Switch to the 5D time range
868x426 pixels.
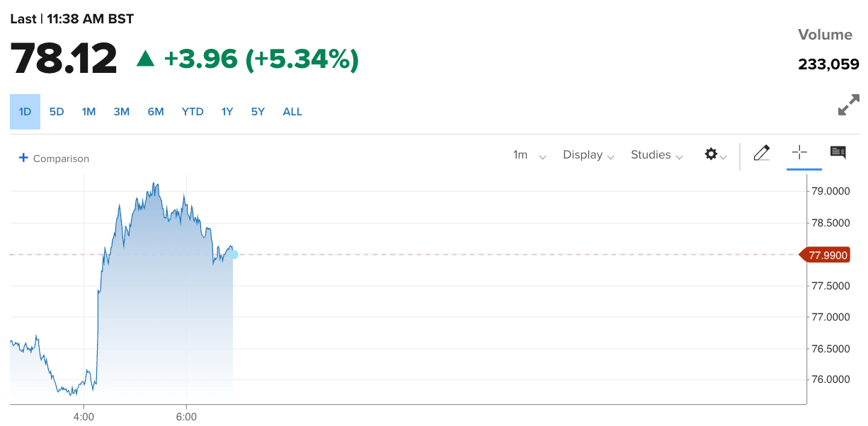(x=57, y=112)
